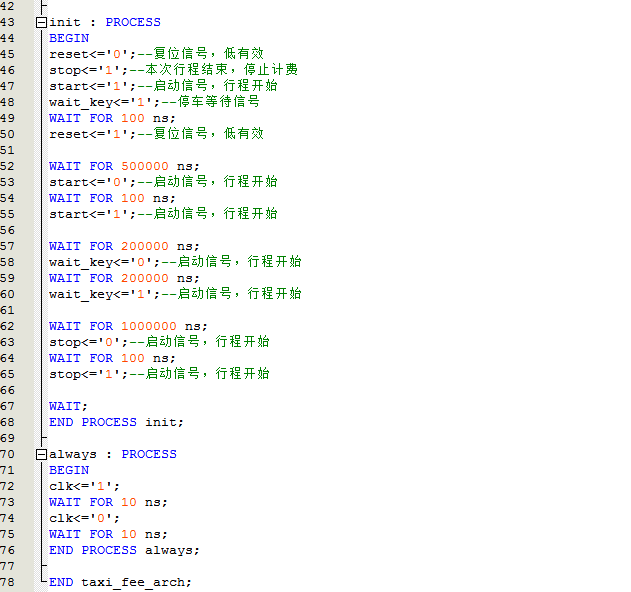Viewport: 631px width, 592px height.
Task: Click 'END taxi_fee_arch;' on line 78
Action: [120, 583]
